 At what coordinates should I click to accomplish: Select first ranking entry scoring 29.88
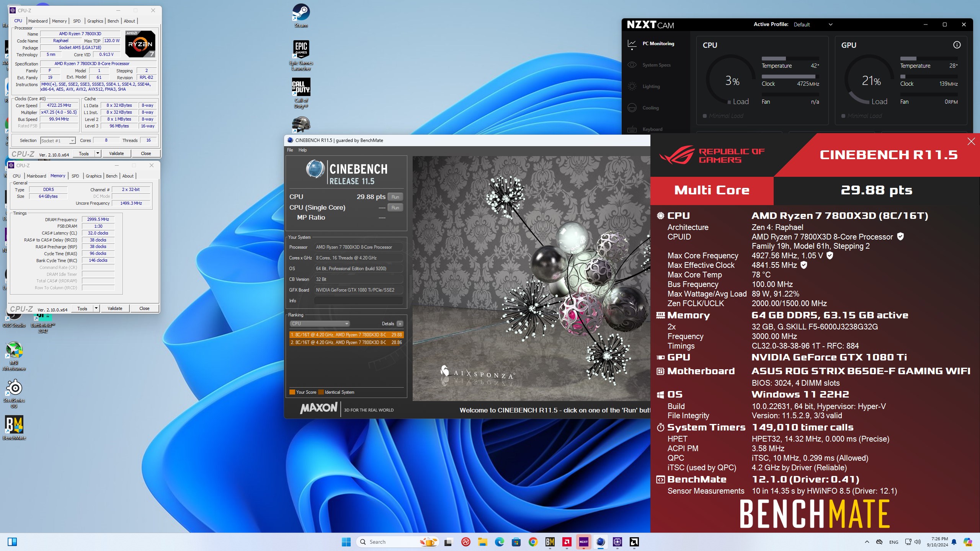[x=346, y=335]
